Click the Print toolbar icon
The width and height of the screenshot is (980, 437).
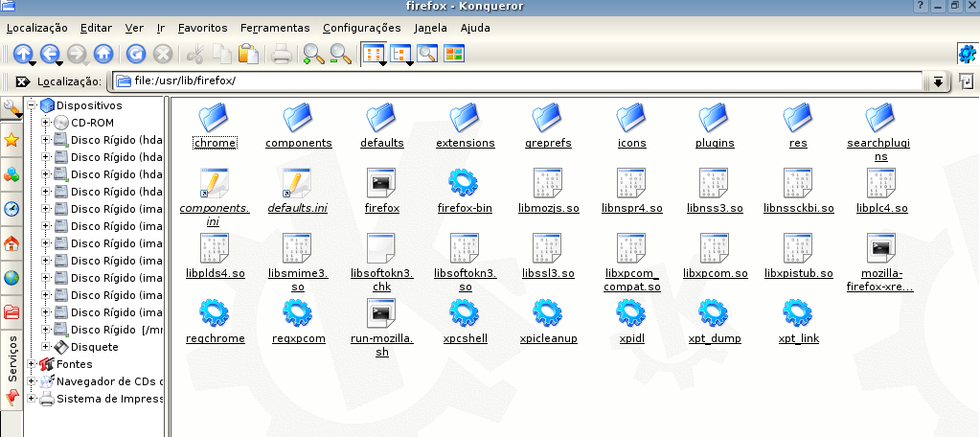pyautogui.click(x=282, y=54)
